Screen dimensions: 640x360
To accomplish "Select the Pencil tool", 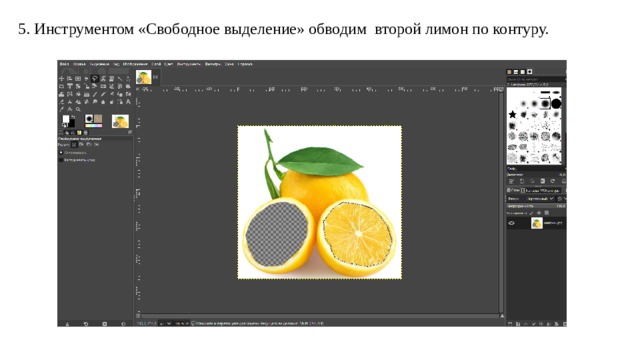I will click(x=95, y=94).
